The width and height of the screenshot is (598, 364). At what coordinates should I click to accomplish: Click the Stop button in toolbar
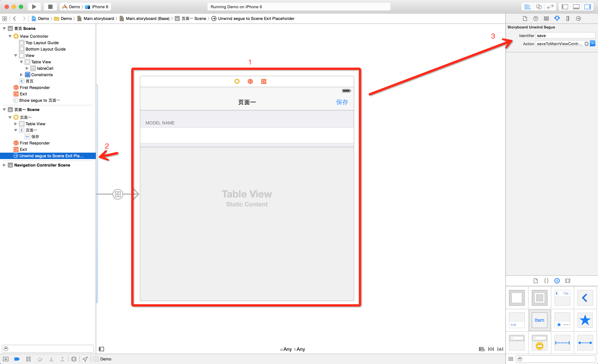[50, 7]
